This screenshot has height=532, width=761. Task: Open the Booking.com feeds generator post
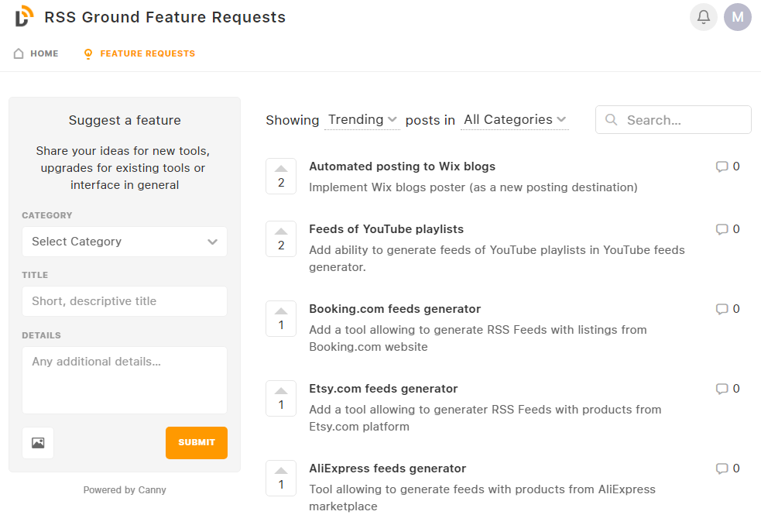[395, 309]
